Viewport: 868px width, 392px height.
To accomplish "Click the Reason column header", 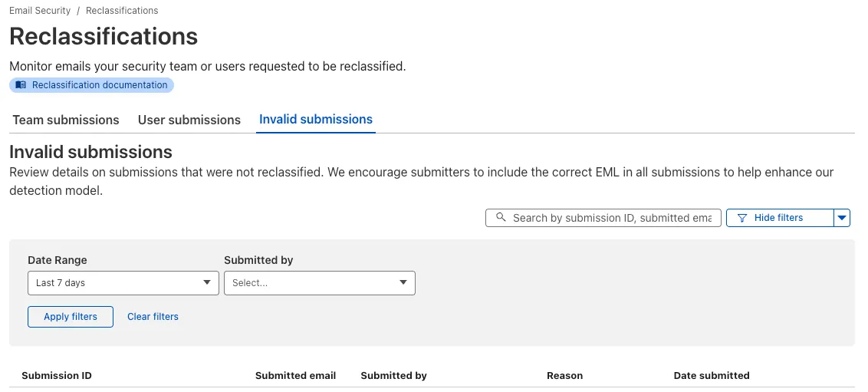I will click(564, 376).
